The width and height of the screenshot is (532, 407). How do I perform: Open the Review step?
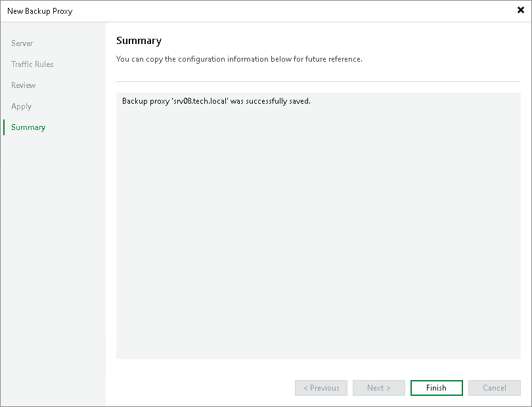click(x=24, y=85)
